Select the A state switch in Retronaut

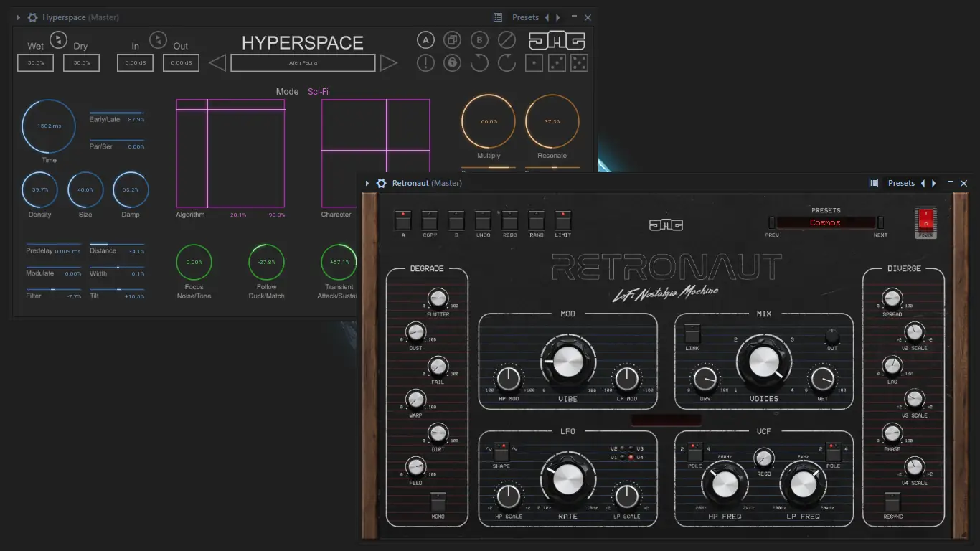404,220
